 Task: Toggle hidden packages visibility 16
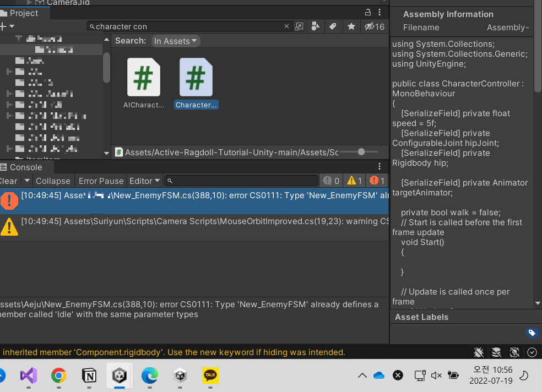375,26
